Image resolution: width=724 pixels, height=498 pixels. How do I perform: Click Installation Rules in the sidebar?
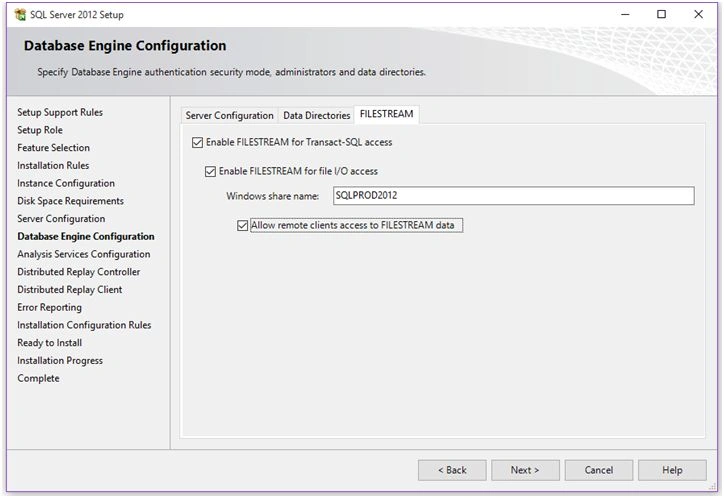[x=53, y=166]
